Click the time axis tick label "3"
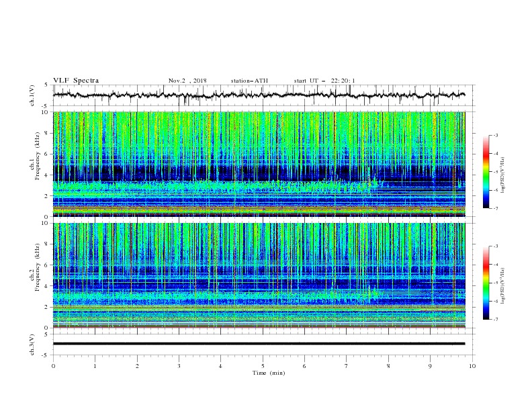Viewport: 532px width, 411px height. [x=179, y=366]
